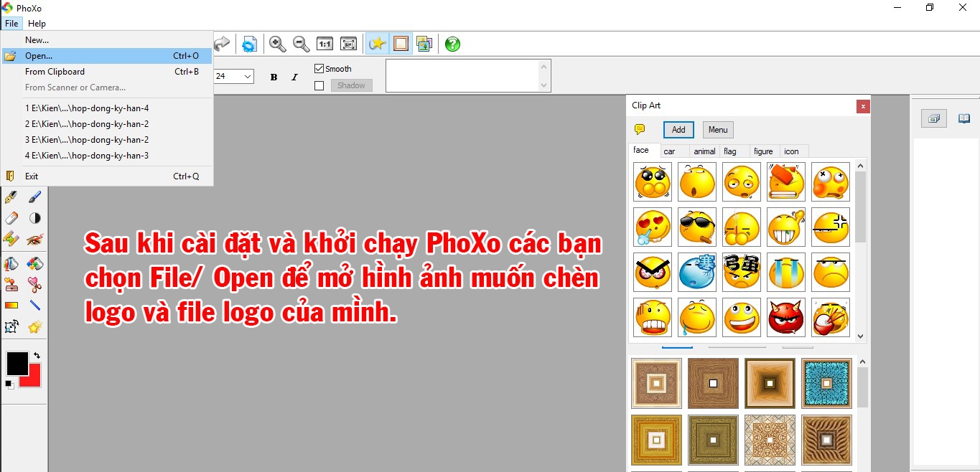Select the shooting star clip art tool
The height and width of the screenshot is (472, 980).
34,327
